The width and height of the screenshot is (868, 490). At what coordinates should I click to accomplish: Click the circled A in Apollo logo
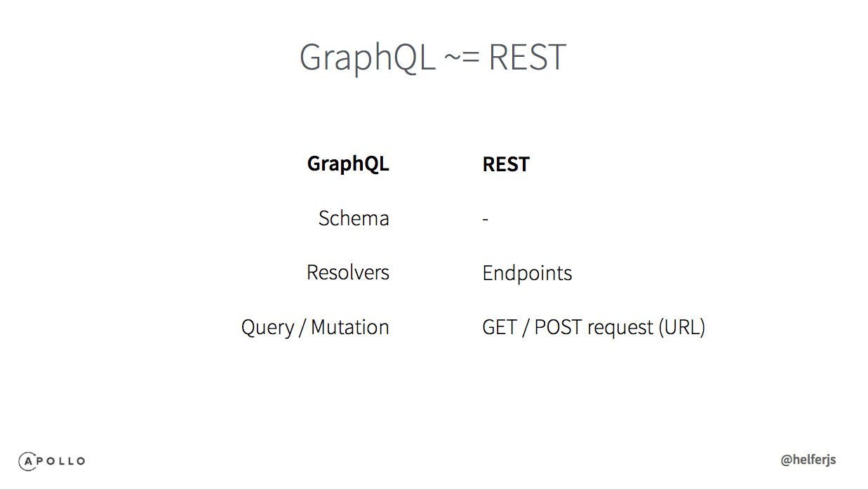tap(29, 461)
